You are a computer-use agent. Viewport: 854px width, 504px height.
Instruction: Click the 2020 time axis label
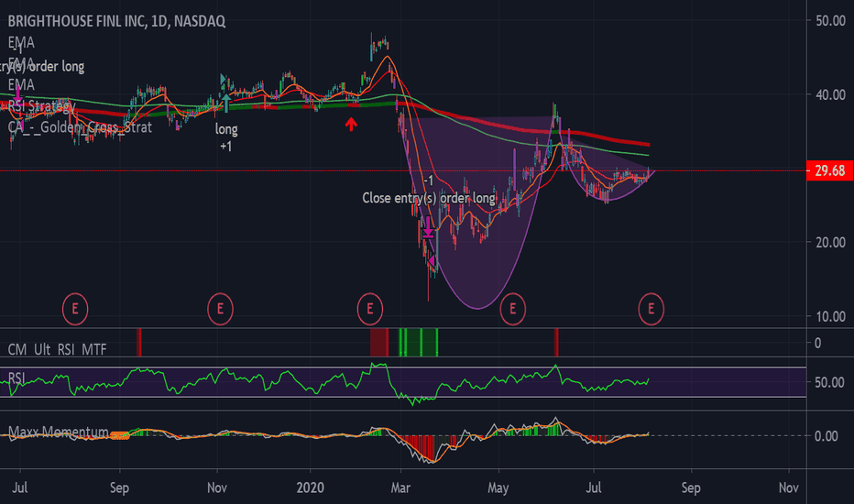[x=310, y=488]
